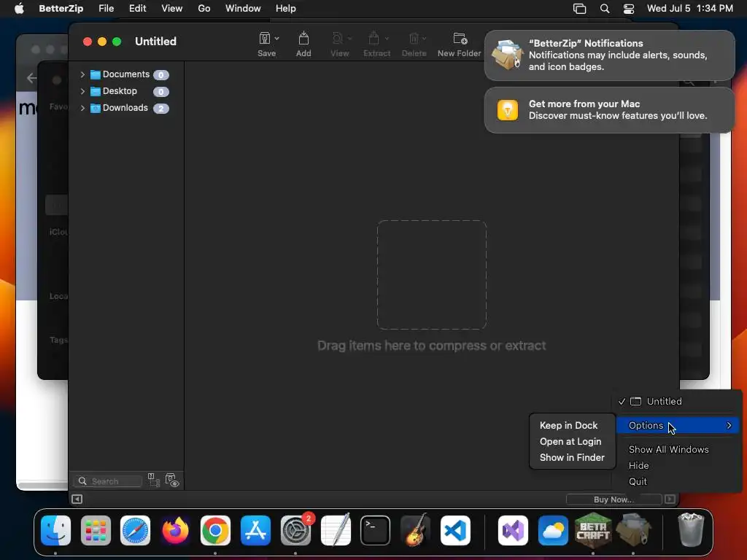Choose Show in Finder from submenu
Screen dimensions: 747x560
[572, 457]
